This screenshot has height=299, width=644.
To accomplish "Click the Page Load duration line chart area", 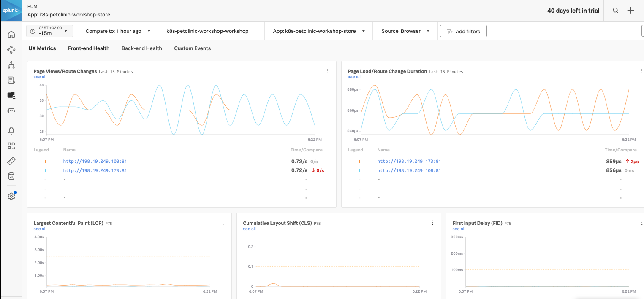I will pyautogui.click(x=495, y=110).
